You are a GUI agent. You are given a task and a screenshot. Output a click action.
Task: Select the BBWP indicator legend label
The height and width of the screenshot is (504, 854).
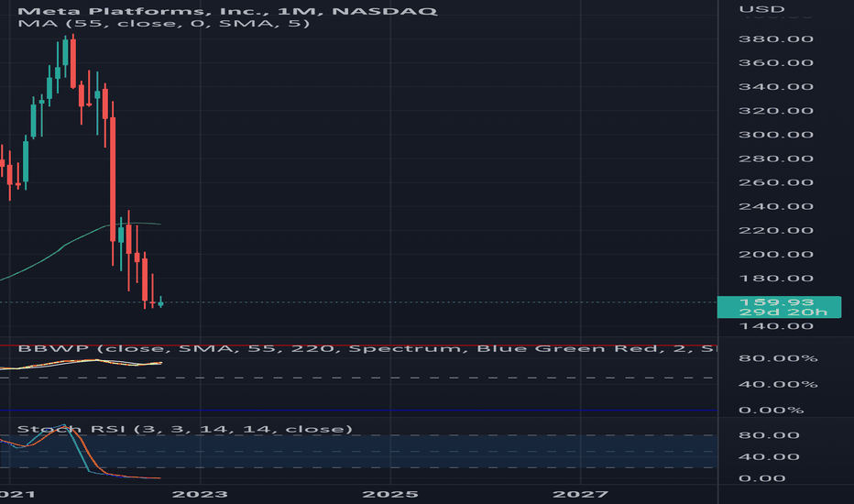point(367,348)
